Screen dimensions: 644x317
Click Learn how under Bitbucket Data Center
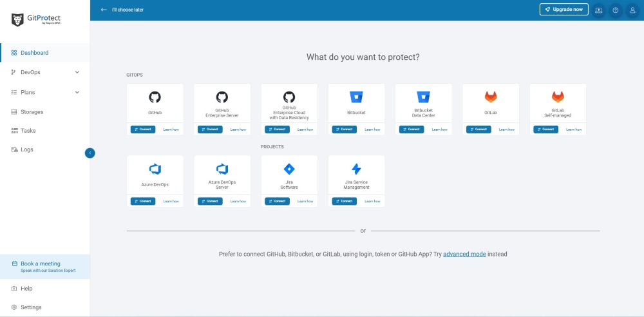[439, 130]
